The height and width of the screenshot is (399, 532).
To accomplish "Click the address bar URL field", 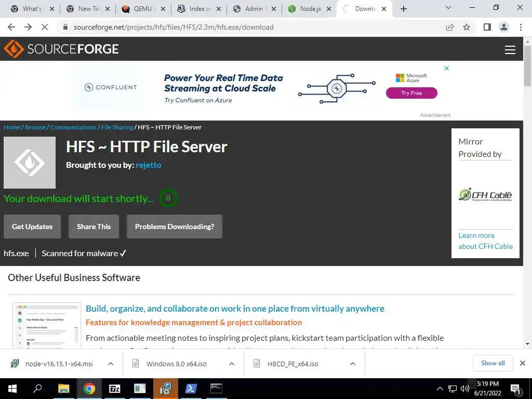I will [251, 27].
